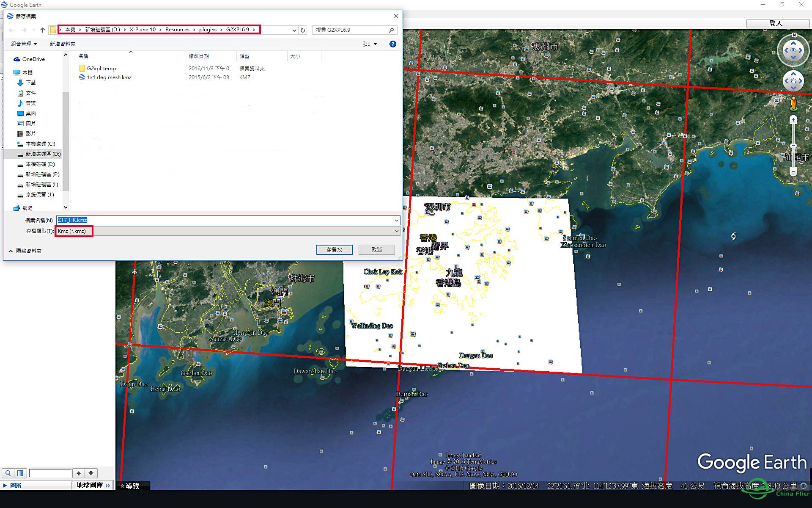Image resolution: width=812 pixels, height=508 pixels.
Task: Select drive 新增磁碟區 (D:) in navigation pane
Action: coord(39,154)
